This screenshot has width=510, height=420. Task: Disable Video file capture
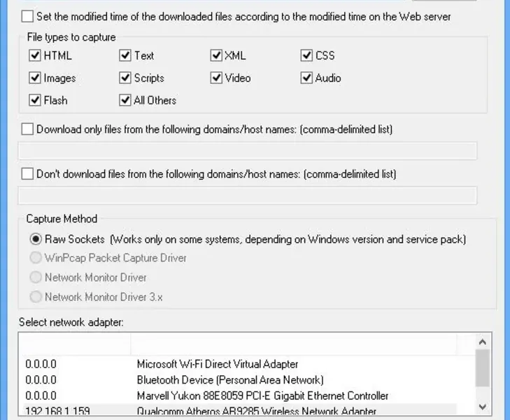[216, 78]
